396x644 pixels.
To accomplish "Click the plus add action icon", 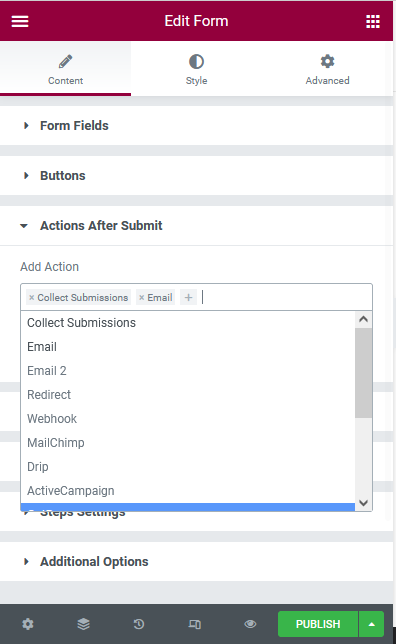I will (x=189, y=297).
